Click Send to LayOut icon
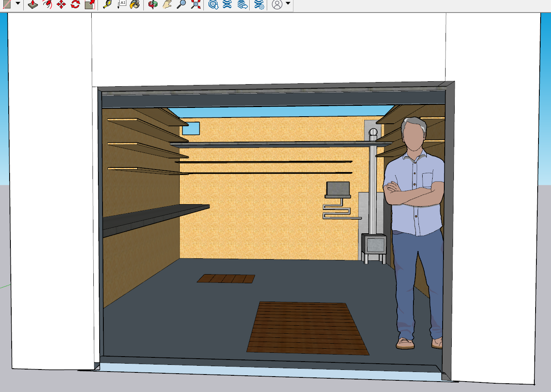551x392 pixels. coord(242,5)
